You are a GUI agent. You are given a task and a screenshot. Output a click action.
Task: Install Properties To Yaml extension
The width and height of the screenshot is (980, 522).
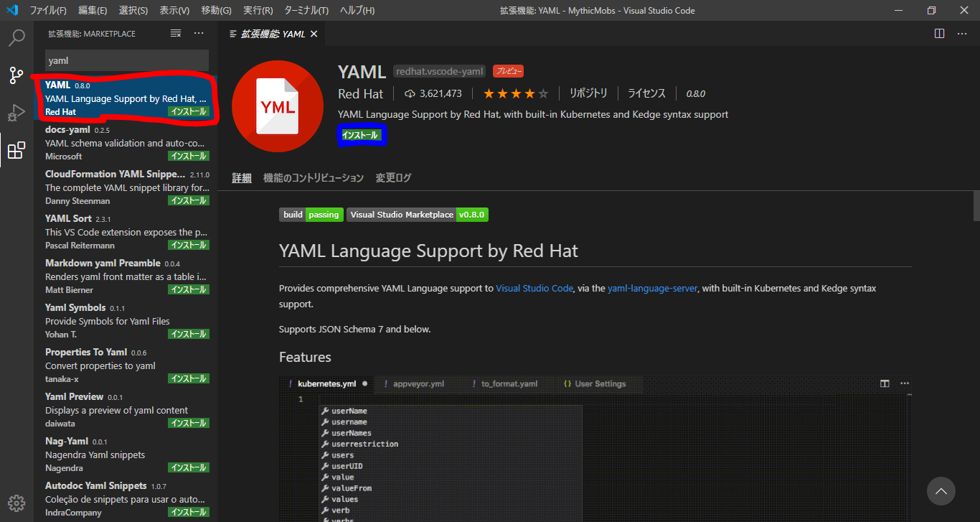click(189, 379)
